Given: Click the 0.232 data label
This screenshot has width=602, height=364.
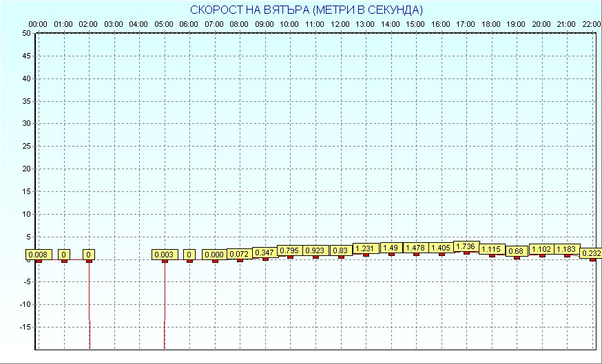Looking at the screenshot, I should tap(591, 253).
